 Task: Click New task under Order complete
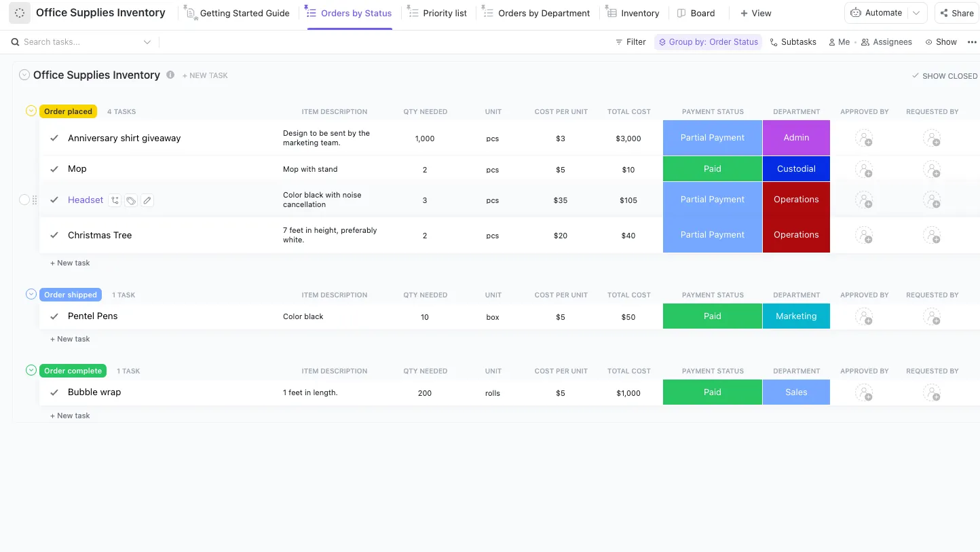pyautogui.click(x=70, y=416)
